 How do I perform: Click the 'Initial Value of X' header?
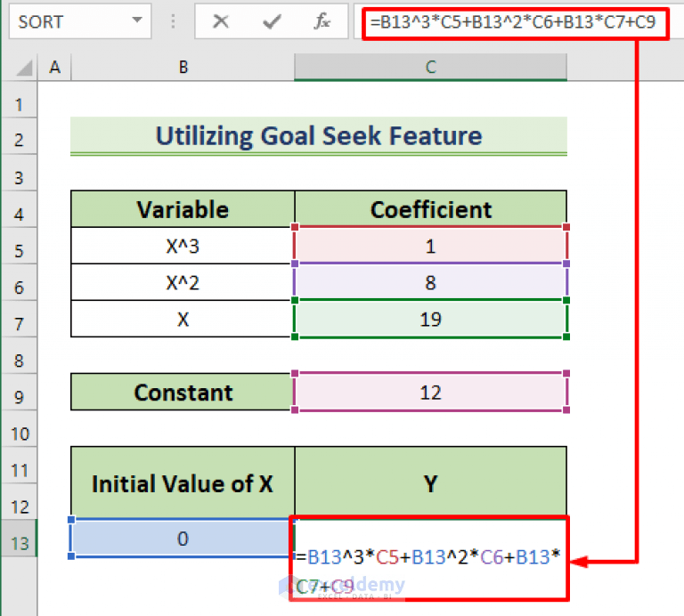(x=183, y=483)
